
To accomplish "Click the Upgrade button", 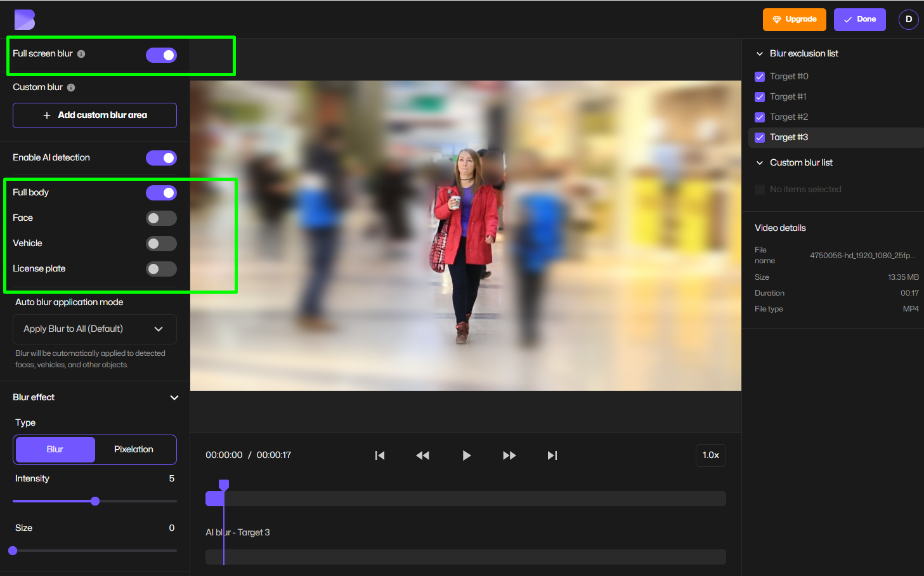I will click(x=794, y=19).
